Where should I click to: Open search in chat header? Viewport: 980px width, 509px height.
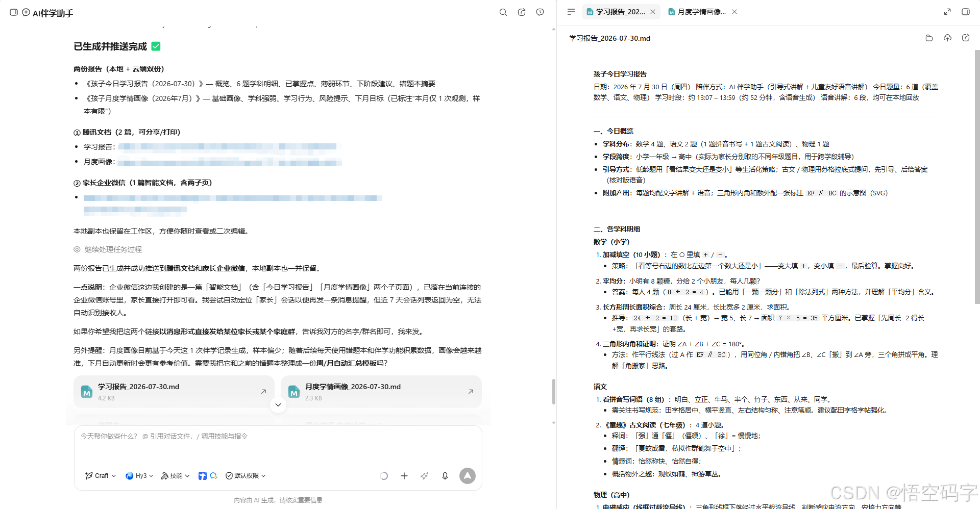(503, 12)
